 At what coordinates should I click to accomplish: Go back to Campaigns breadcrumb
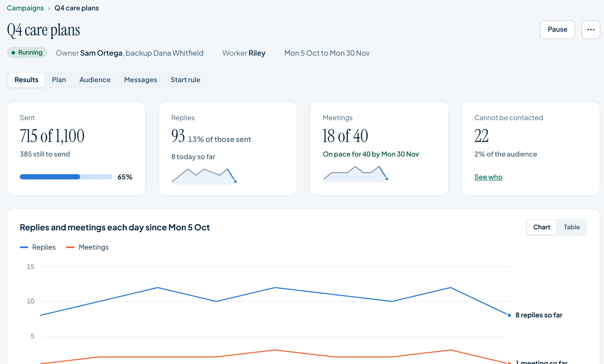(25, 8)
